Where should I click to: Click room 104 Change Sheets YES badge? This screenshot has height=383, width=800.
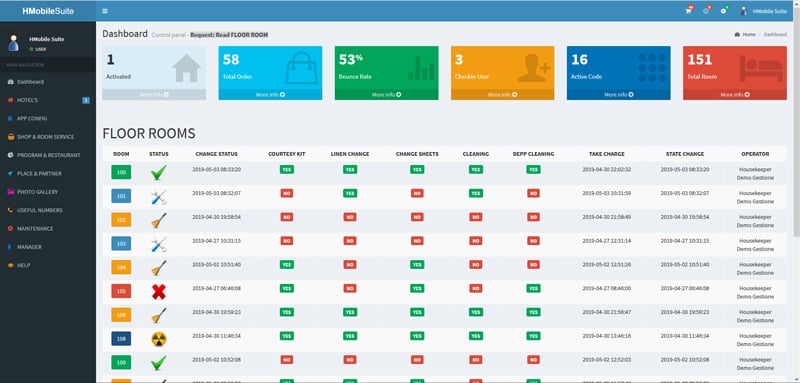[x=417, y=264]
